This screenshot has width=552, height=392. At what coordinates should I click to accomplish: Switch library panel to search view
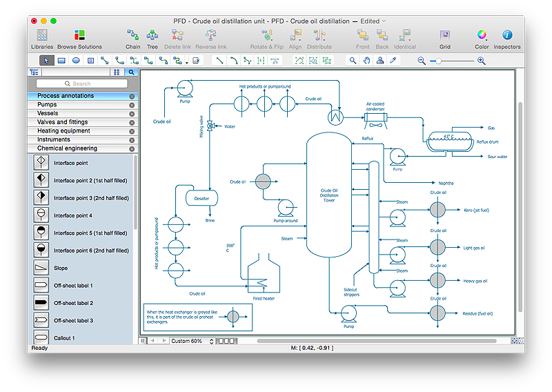(x=130, y=72)
